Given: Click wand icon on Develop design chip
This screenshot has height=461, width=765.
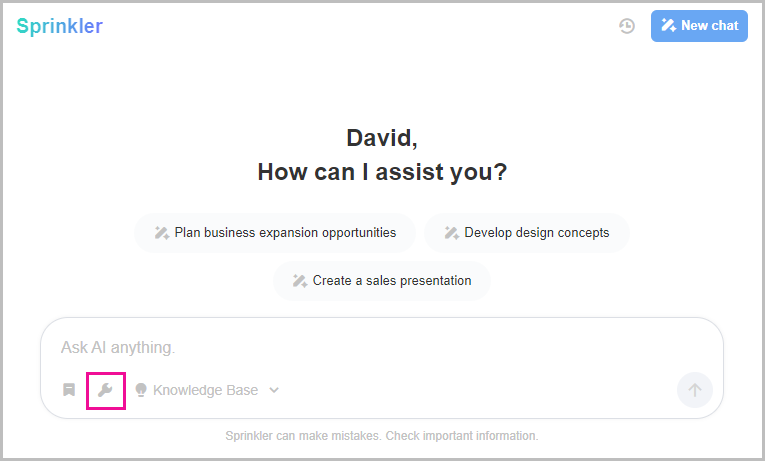Looking at the screenshot, I should click(x=451, y=233).
